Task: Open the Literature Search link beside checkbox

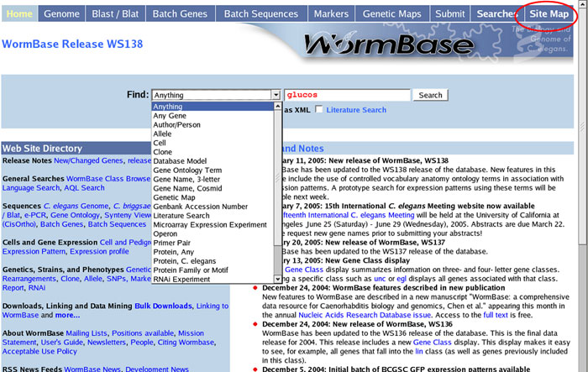Action: pyautogui.click(x=356, y=110)
